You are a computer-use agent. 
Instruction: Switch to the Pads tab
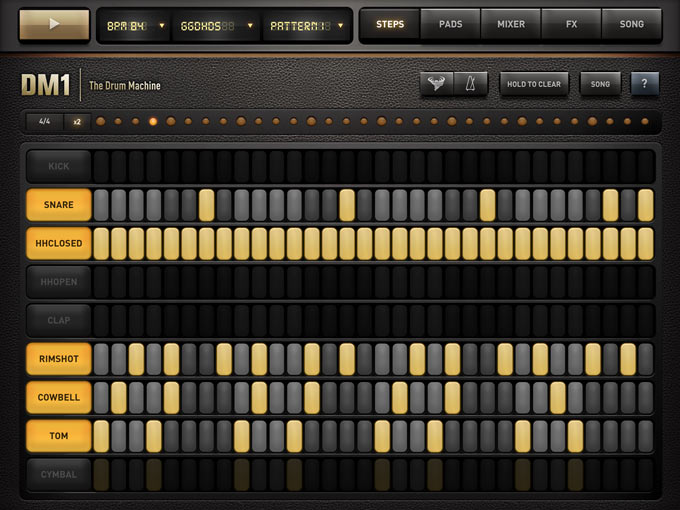[450, 24]
